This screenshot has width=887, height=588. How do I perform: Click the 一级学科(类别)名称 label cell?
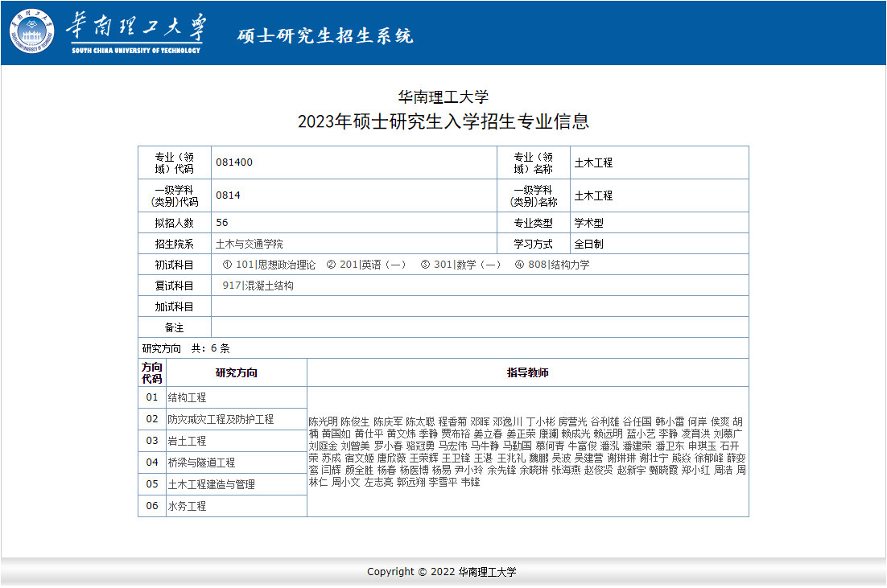click(x=534, y=195)
